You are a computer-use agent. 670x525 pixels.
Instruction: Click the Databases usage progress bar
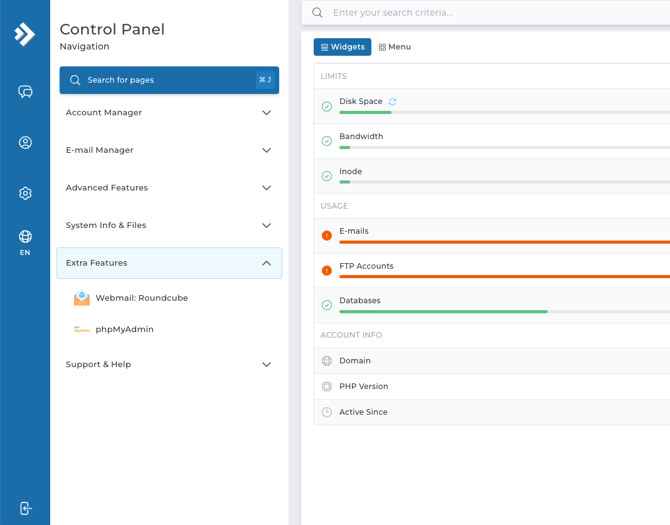pos(505,312)
